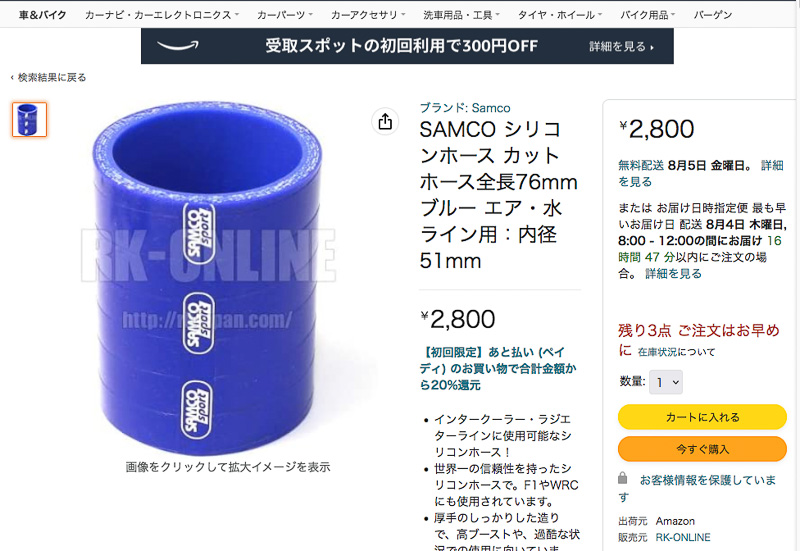Open the 洗車用品・工具 menu

point(461,15)
